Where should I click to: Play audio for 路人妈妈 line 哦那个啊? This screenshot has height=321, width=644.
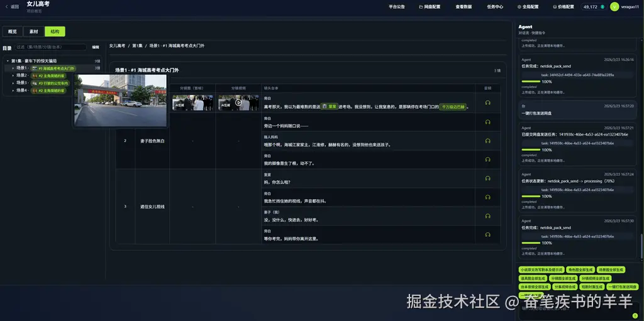(x=487, y=141)
